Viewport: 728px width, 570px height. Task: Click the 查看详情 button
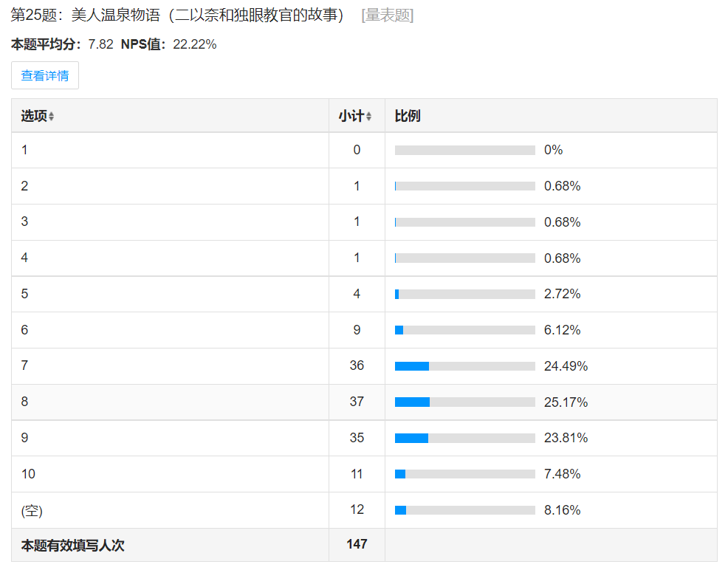[x=45, y=75]
